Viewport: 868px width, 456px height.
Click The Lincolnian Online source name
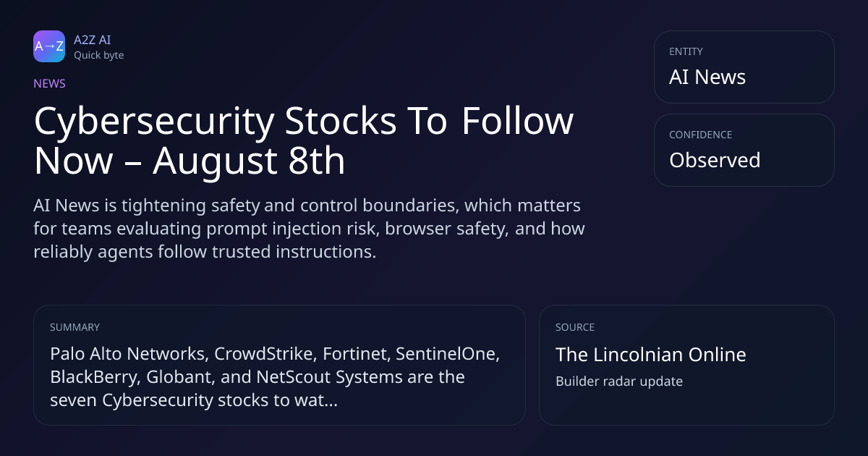(x=650, y=355)
